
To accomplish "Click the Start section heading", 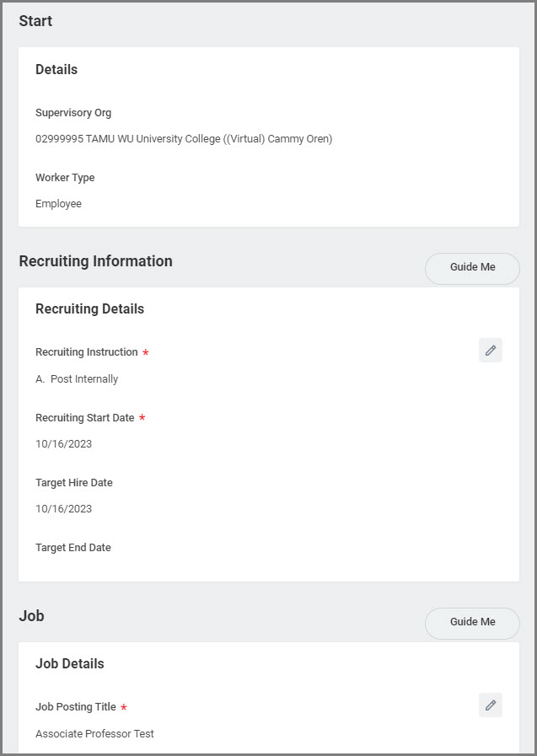I will tap(35, 22).
